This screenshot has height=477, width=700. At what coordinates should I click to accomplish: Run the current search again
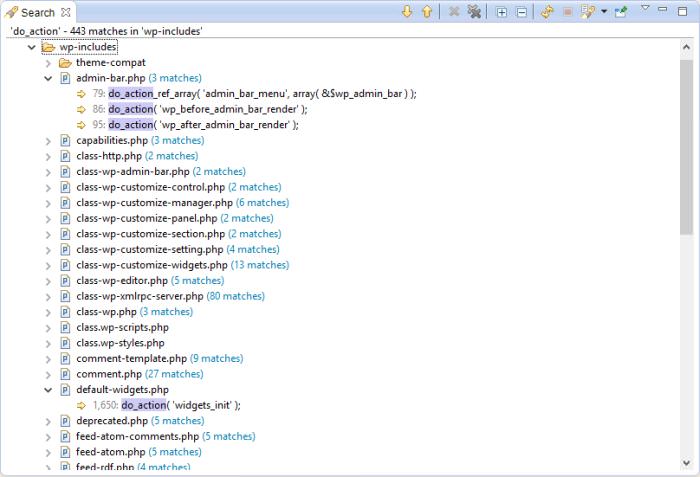click(547, 12)
